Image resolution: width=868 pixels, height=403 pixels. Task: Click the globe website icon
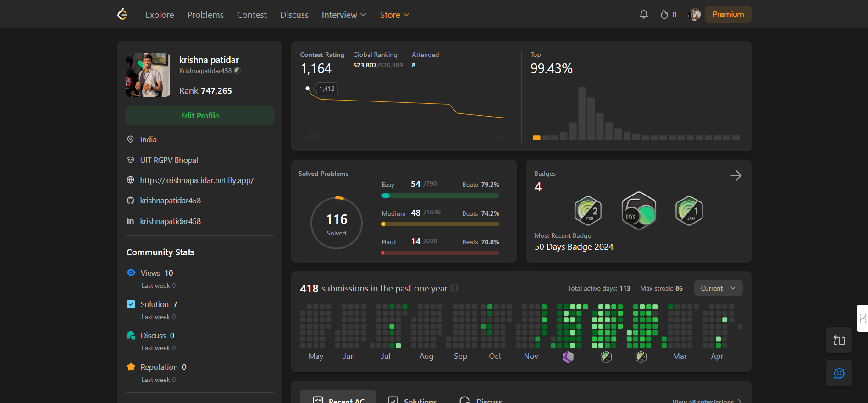(131, 180)
